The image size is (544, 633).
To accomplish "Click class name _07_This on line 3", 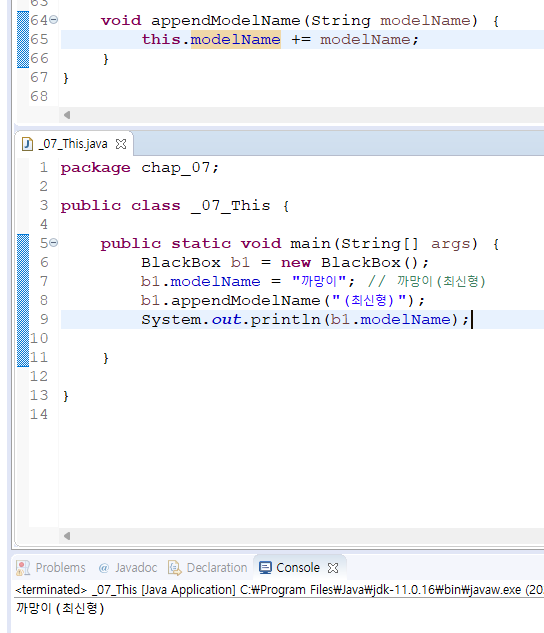I will (230, 205).
